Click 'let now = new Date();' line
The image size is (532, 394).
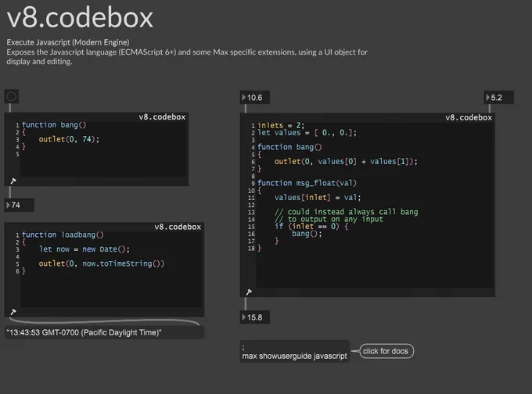[x=84, y=249]
